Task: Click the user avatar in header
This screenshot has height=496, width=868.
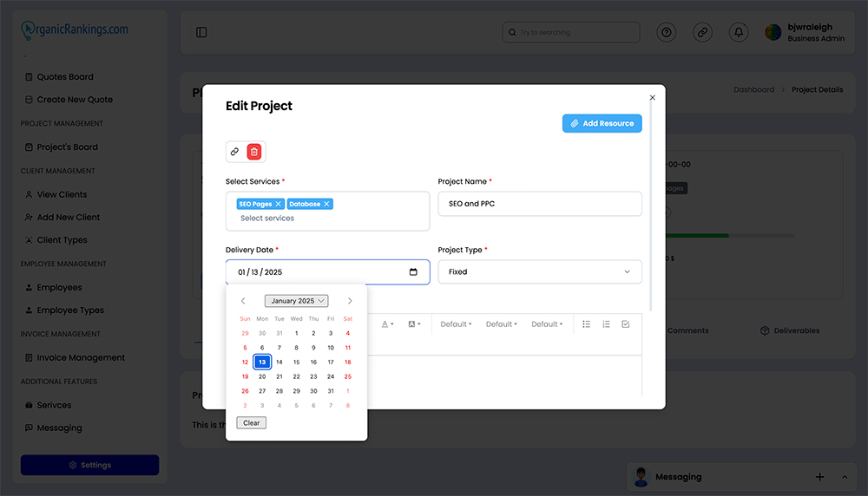Action: pos(773,33)
